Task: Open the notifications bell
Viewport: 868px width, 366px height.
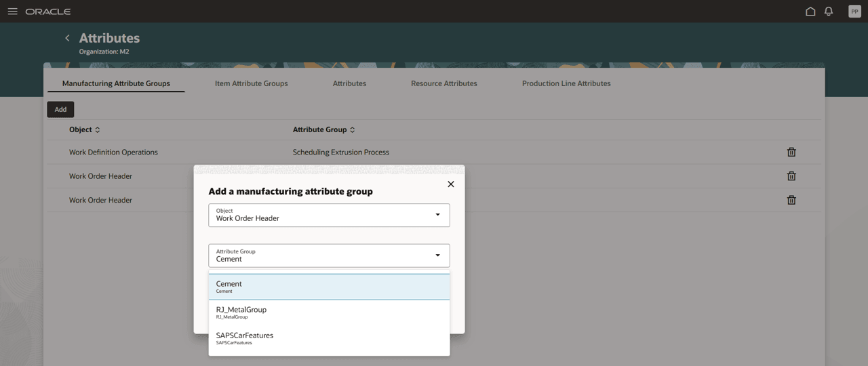Action: (829, 12)
